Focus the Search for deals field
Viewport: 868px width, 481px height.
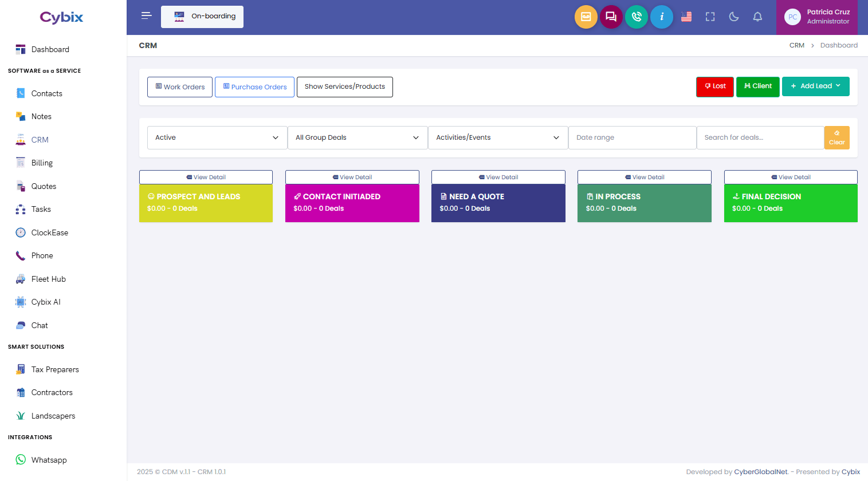tap(760, 137)
